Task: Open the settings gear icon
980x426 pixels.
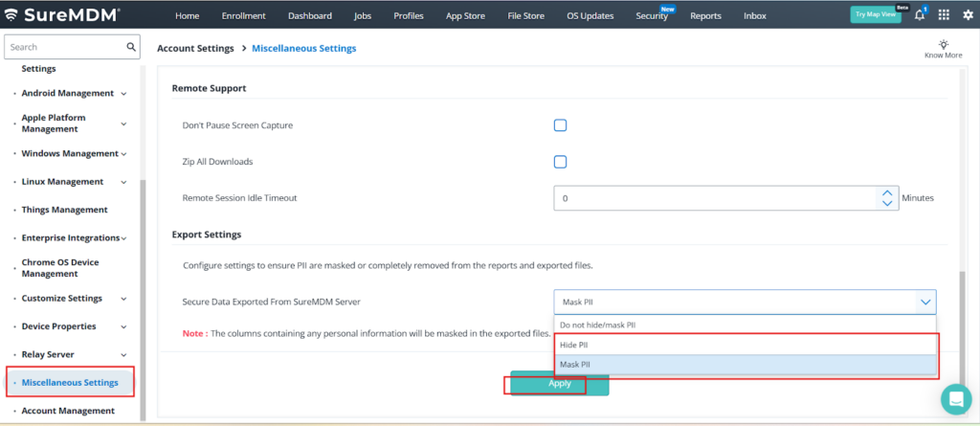Action: click(967, 15)
